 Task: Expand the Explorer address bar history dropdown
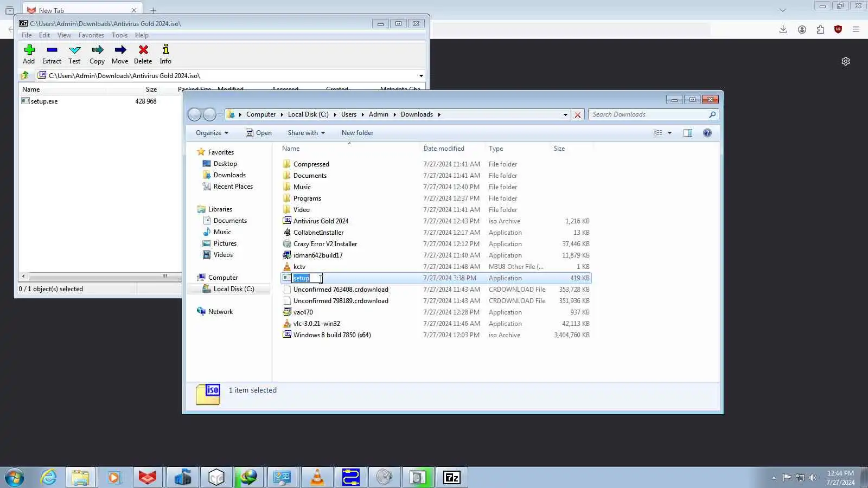tap(565, 114)
